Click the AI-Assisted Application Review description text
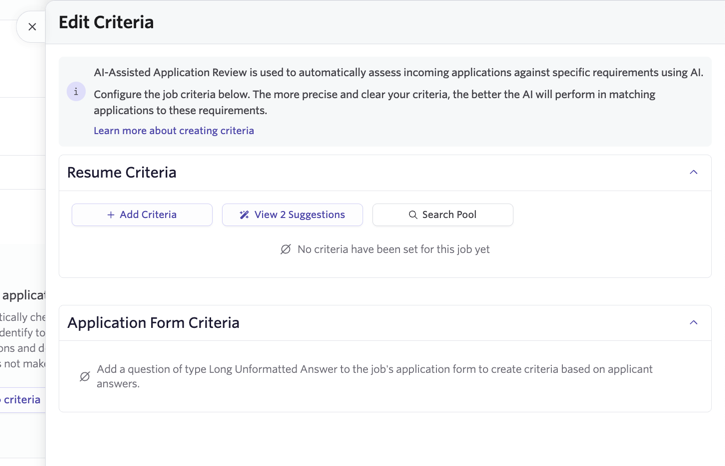This screenshot has height=466, width=725. pos(398,73)
